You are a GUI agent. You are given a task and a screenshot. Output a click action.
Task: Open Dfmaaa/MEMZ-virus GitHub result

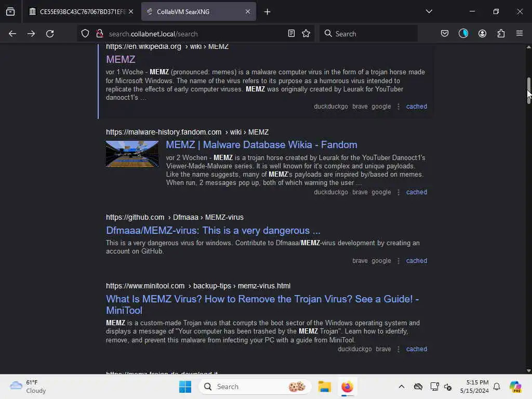coord(213,230)
